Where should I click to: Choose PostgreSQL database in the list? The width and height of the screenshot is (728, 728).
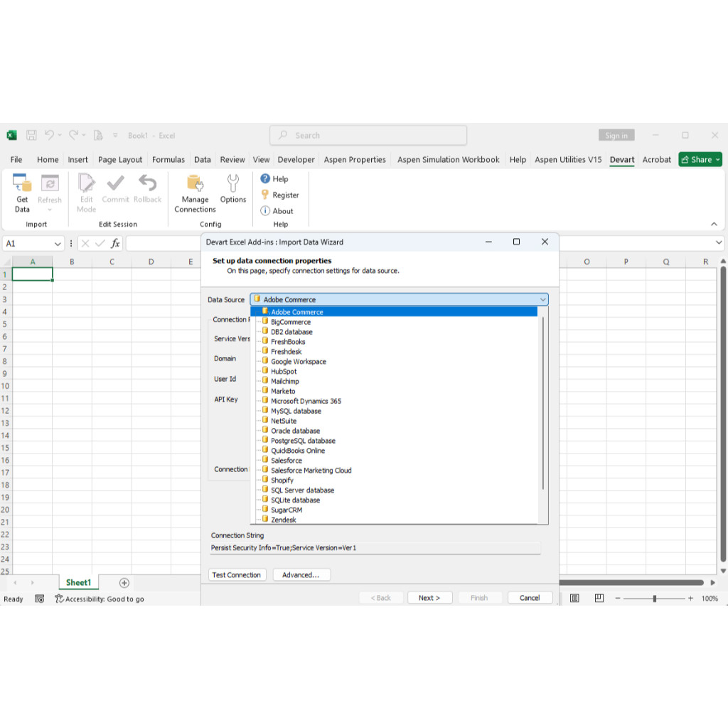[x=303, y=441]
